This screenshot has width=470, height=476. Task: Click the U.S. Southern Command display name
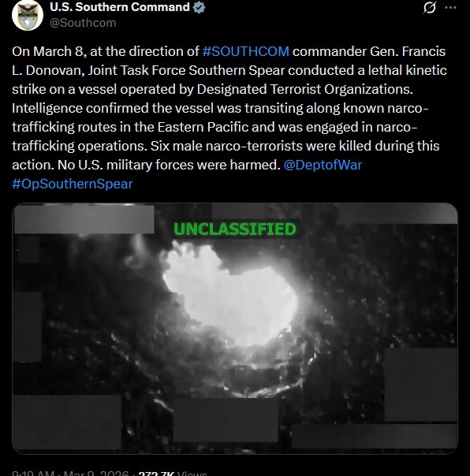[x=120, y=7]
